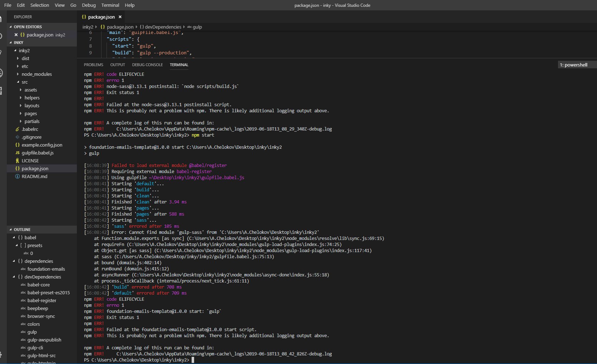Click the JSON icon in breadcrumb package.json
The width and height of the screenshot is (597, 364).
[103, 27]
